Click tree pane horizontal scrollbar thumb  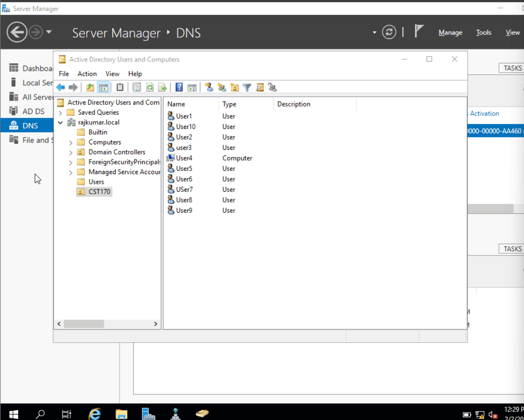pos(84,324)
